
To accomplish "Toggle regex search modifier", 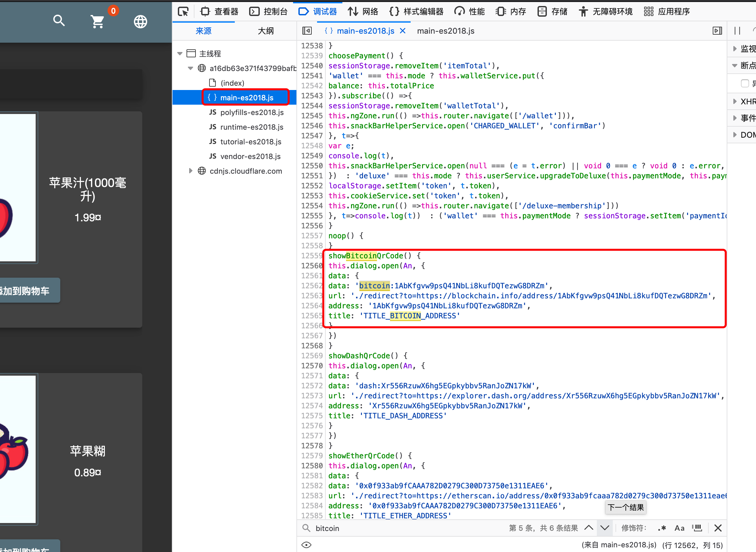I will (662, 528).
